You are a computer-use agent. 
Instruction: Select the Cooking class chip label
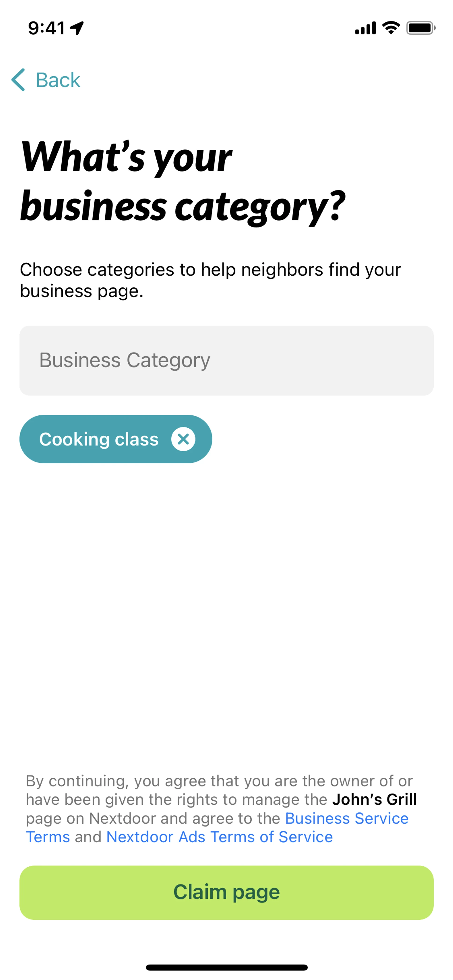coord(99,439)
